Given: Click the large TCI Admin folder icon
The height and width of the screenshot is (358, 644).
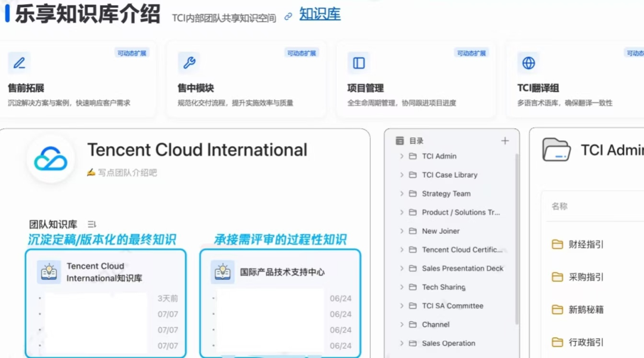Looking at the screenshot, I should 556,150.
